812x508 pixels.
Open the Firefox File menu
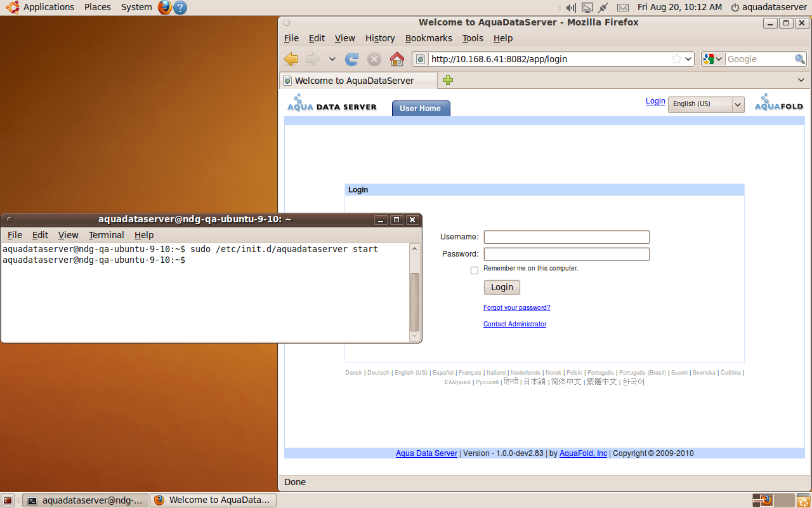(x=291, y=38)
